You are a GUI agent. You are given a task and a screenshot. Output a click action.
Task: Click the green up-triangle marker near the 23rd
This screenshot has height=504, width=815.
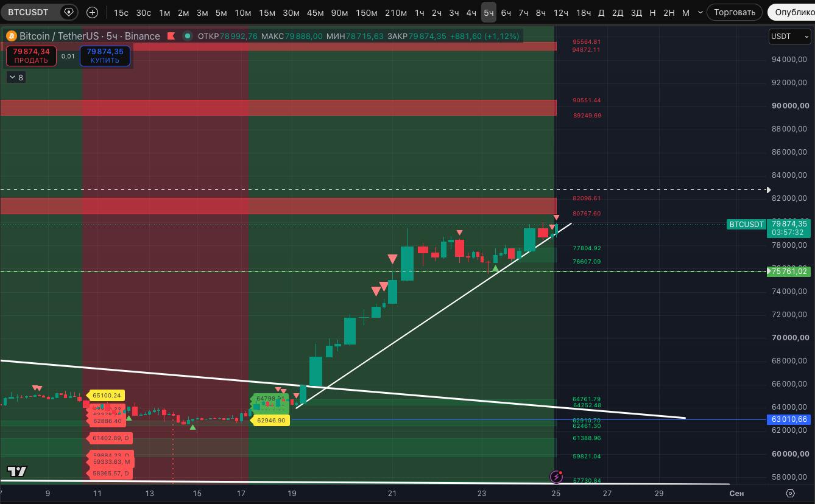pyautogui.click(x=496, y=268)
